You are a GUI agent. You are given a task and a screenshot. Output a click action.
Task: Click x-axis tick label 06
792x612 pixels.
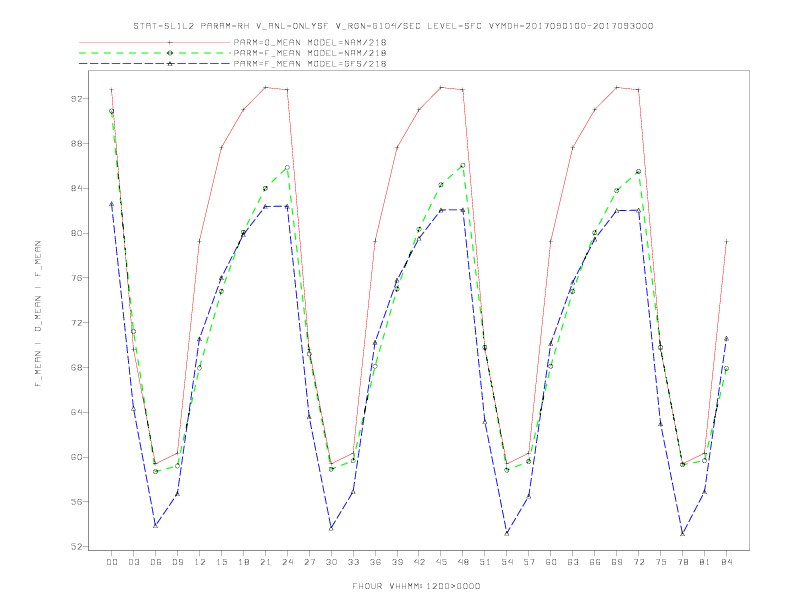click(156, 562)
